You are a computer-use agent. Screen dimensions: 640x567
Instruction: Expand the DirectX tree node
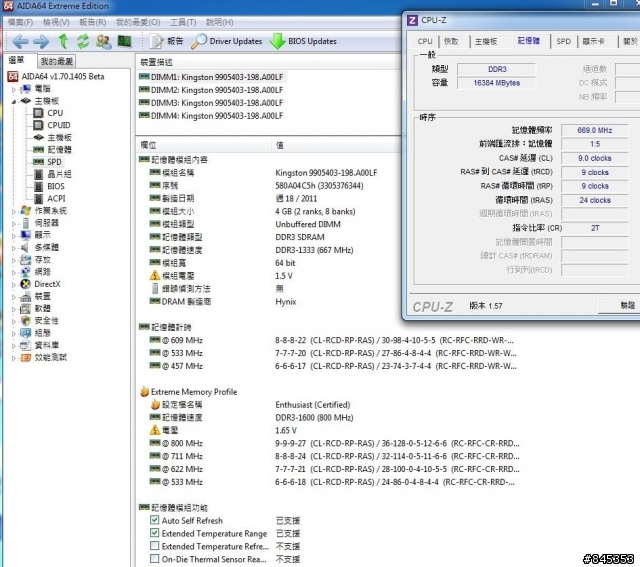pos(14,285)
